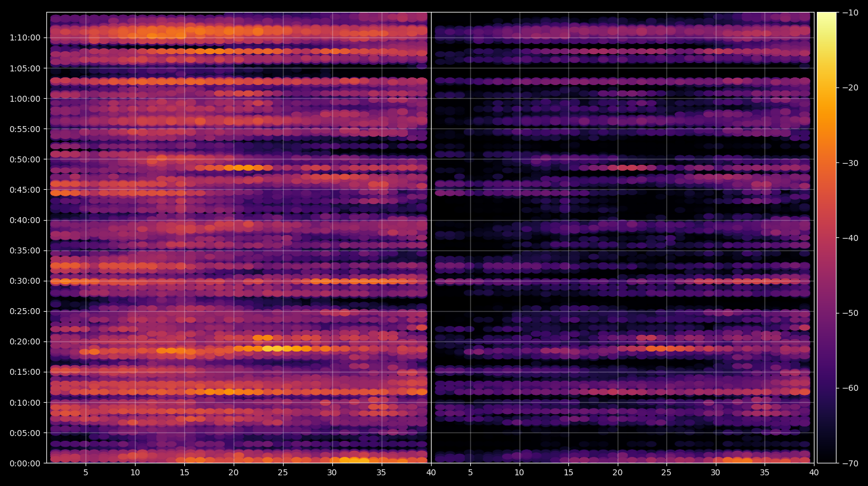Click the 0:55:00 time axis label
This screenshot has width=868, height=486.
tap(25, 129)
